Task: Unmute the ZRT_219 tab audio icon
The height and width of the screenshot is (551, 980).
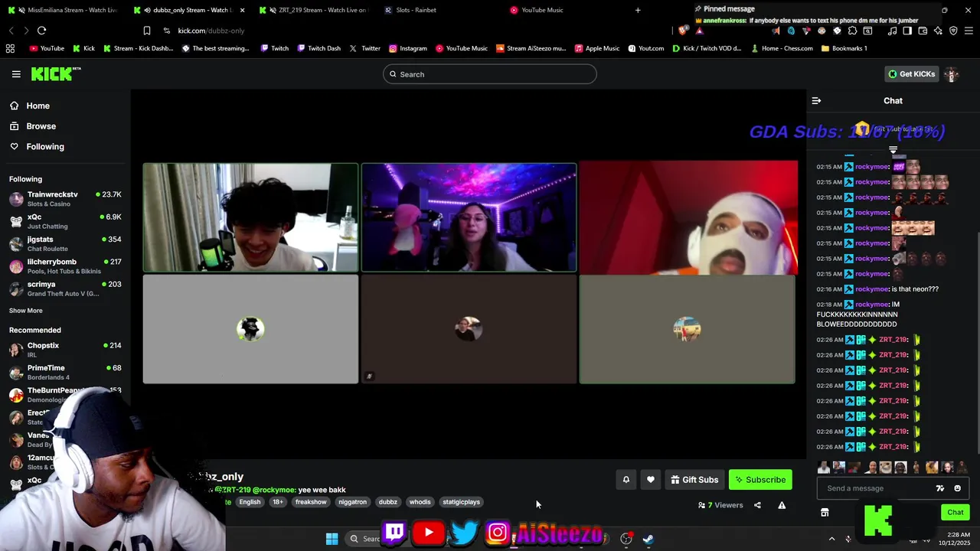Action: 273,10
